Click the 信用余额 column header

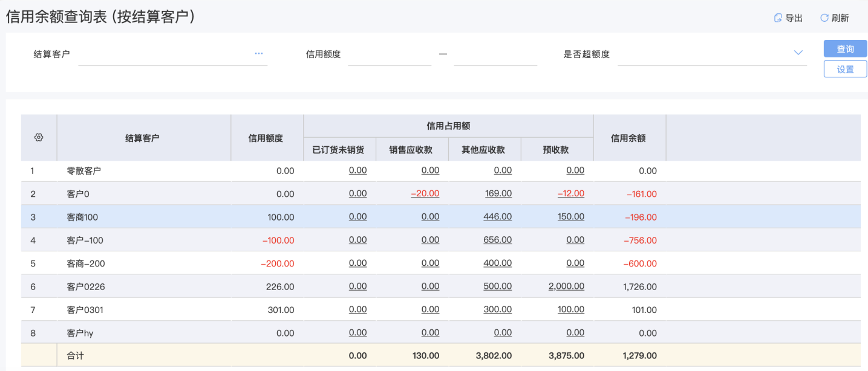(x=629, y=138)
